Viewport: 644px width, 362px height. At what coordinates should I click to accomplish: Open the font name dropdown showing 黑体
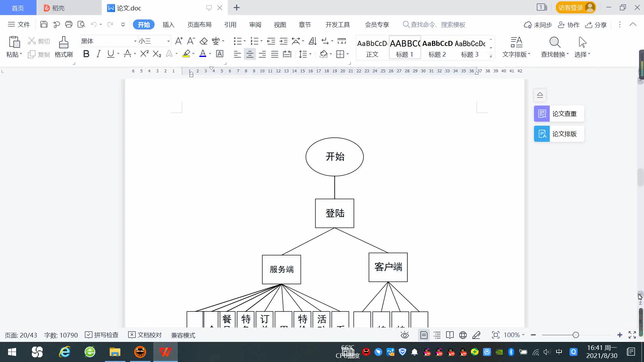(135, 41)
